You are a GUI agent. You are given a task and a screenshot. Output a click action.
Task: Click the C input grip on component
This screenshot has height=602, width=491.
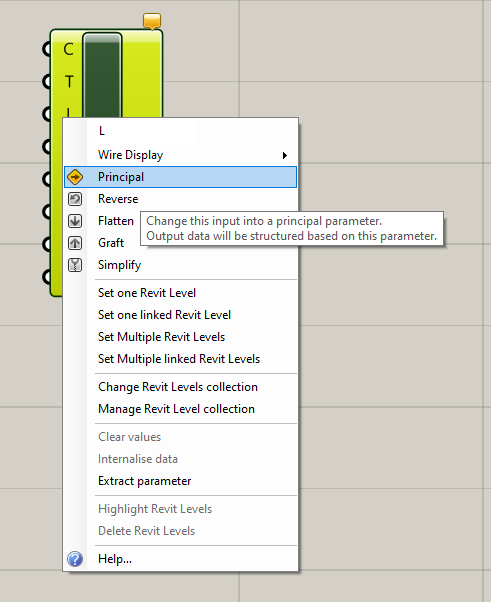46,49
